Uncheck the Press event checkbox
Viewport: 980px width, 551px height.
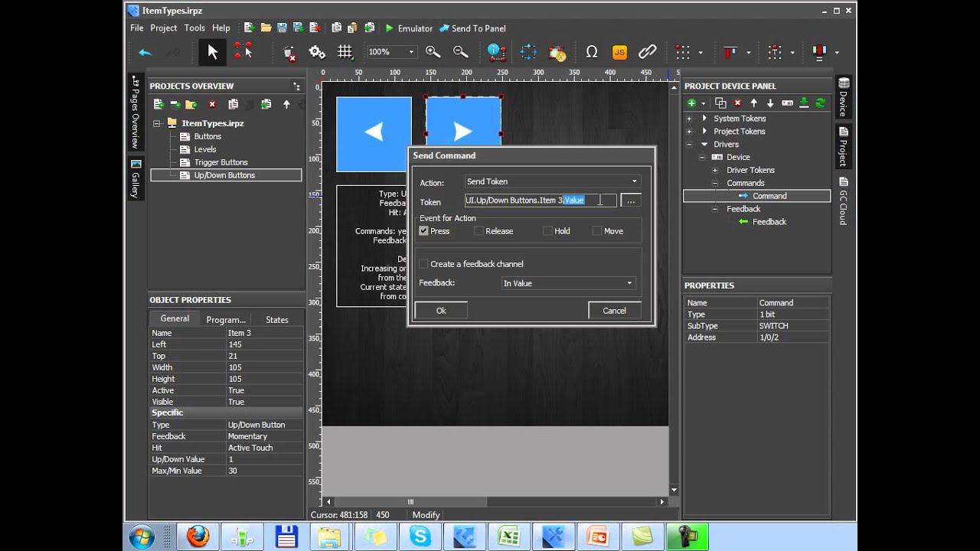423,231
